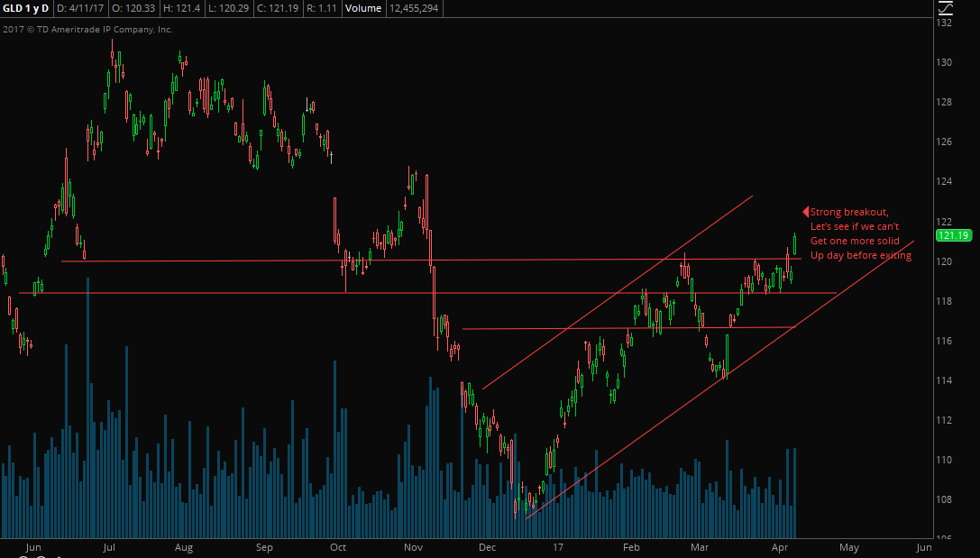Click the 17 year label on time axis

[558, 547]
